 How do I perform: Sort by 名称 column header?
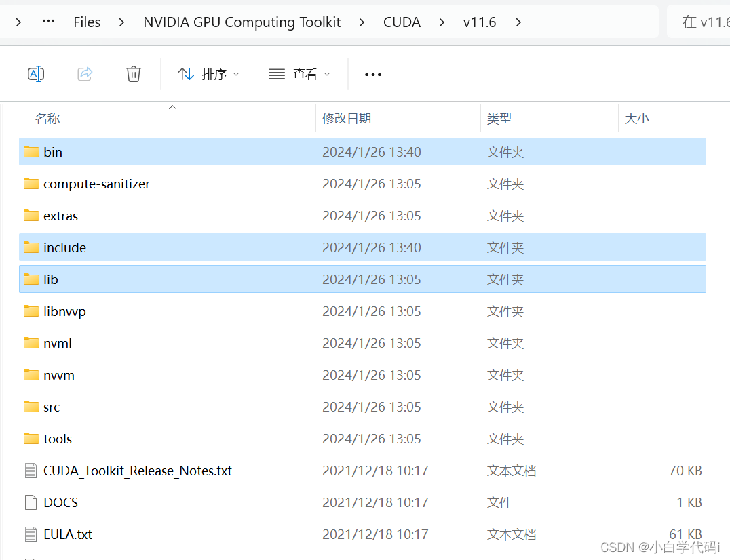click(47, 118)
